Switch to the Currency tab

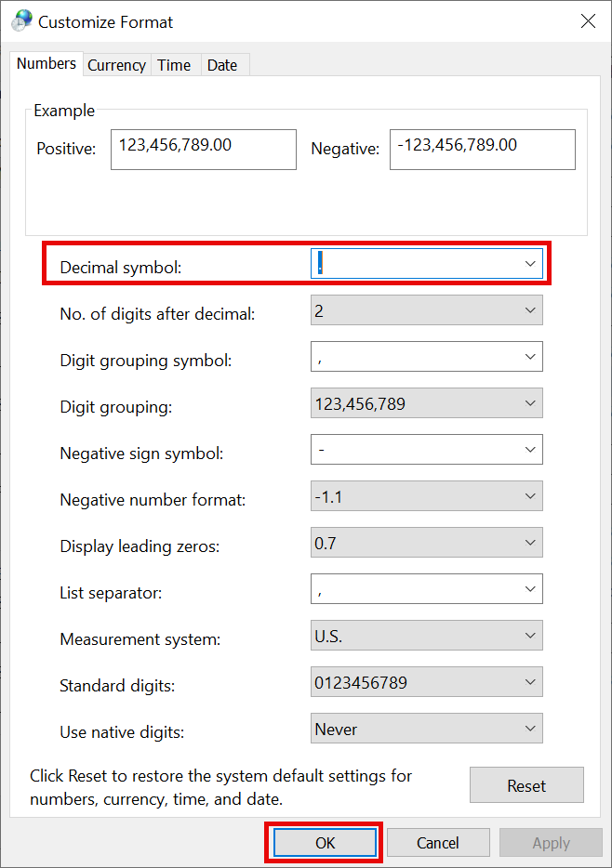click(116, 65)
